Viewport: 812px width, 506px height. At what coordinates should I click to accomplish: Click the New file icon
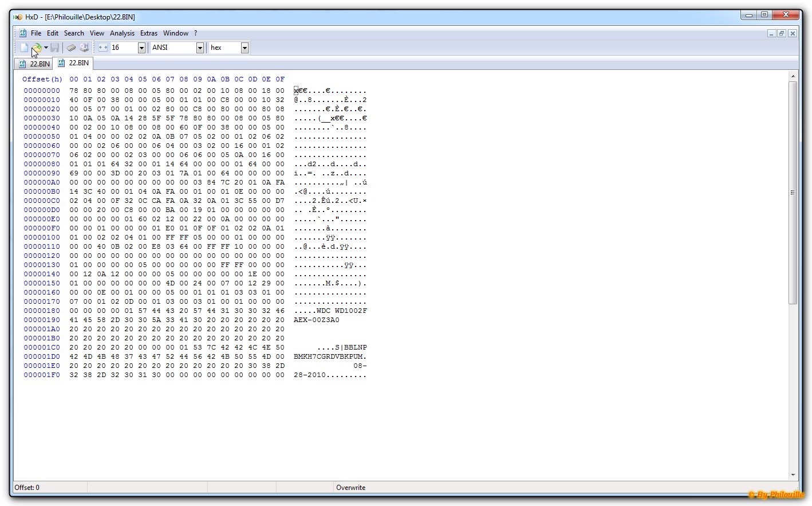pyautogui.click(x=24, y=48)
